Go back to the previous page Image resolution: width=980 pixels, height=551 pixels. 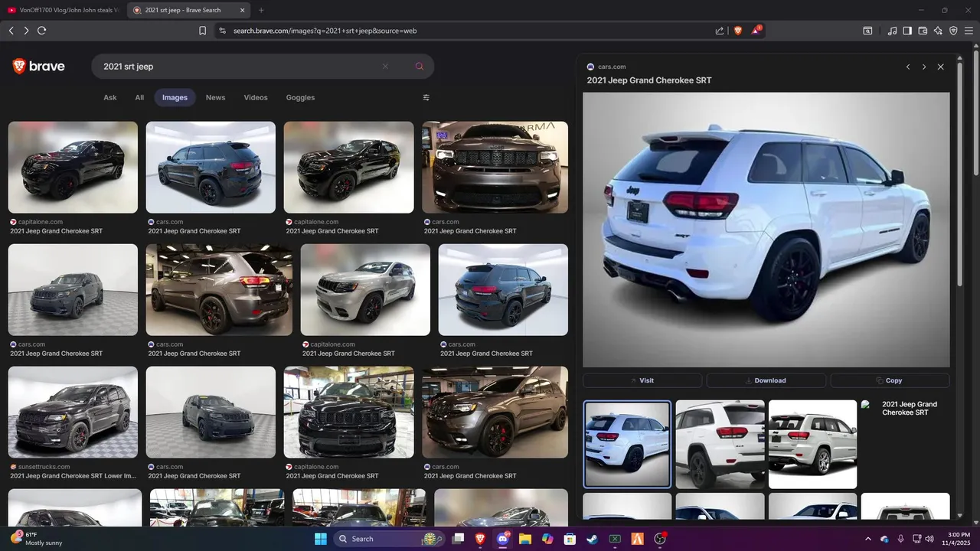tap(11, 31)
